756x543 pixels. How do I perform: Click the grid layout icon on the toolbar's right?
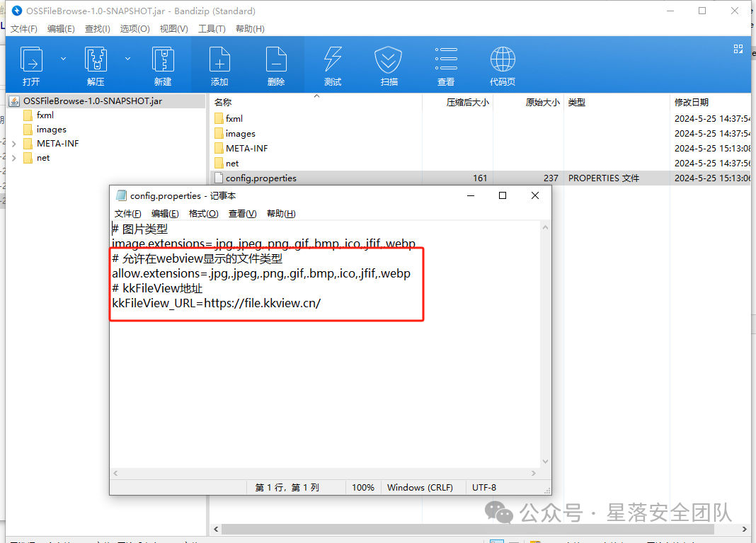pos(738,49)
